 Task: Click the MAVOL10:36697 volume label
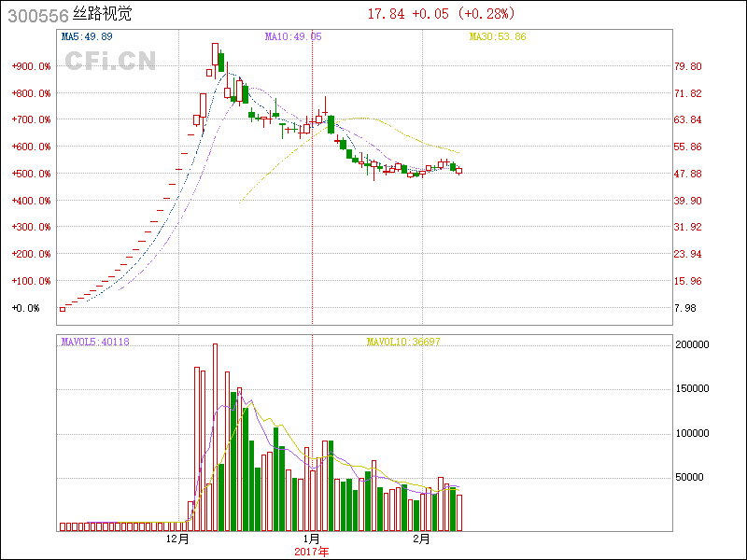click(403, 343)
